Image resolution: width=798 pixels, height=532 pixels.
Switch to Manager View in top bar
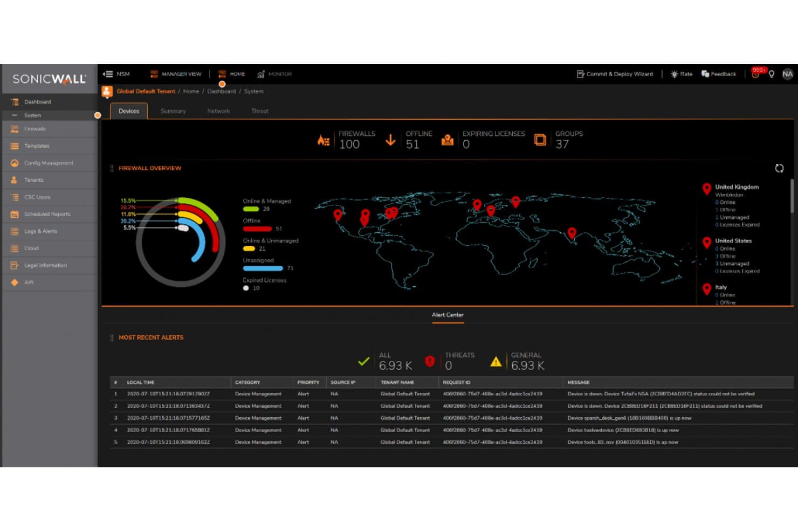(176, 74)
